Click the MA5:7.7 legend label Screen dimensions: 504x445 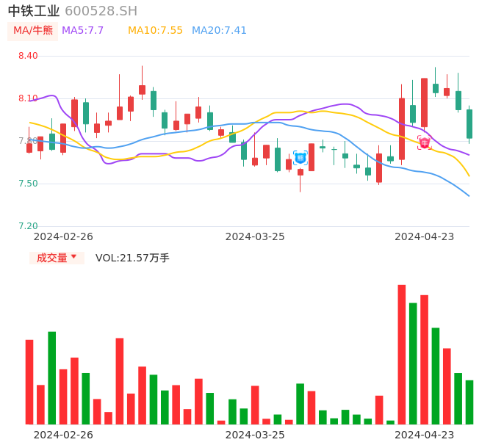82,31
